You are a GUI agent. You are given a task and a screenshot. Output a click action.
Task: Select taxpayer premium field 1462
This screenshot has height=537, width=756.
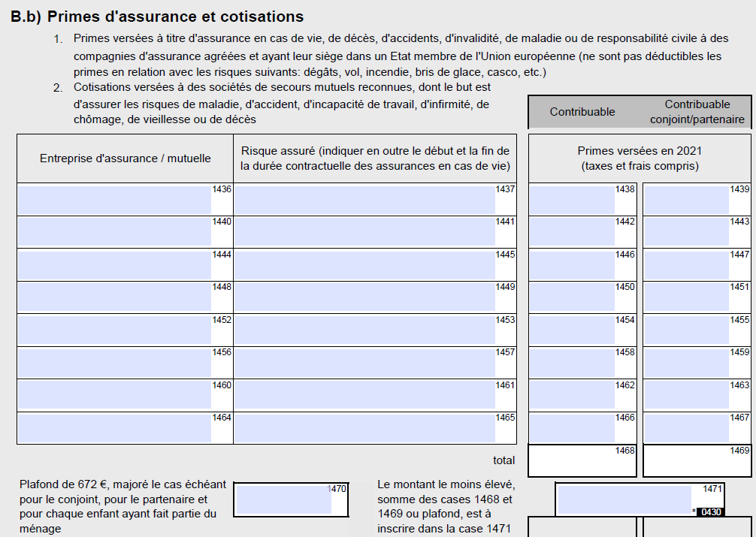coord(573,395)
